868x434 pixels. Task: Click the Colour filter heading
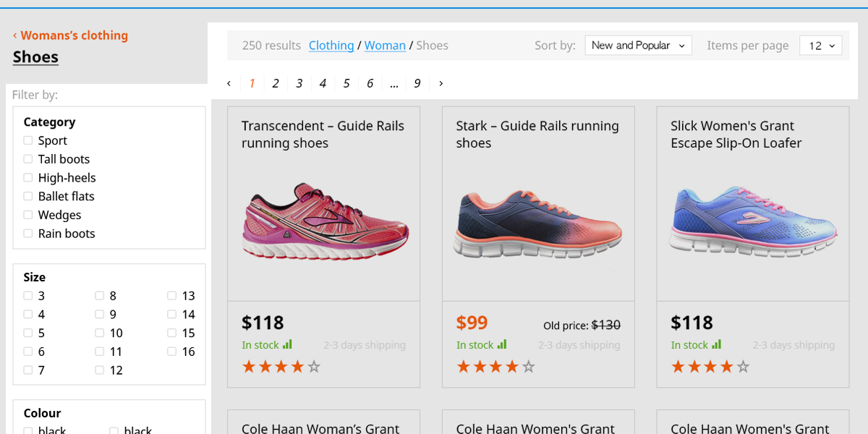pos(42,413)
